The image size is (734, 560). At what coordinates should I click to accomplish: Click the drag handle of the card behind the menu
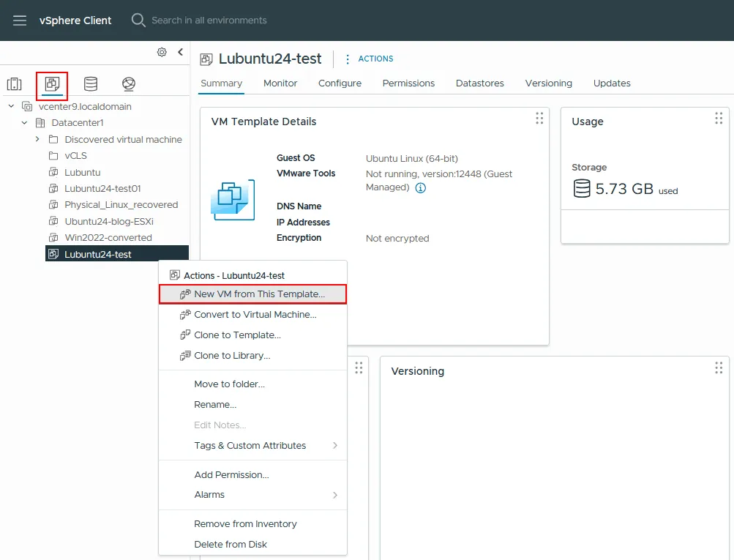[x=359, y=367]
